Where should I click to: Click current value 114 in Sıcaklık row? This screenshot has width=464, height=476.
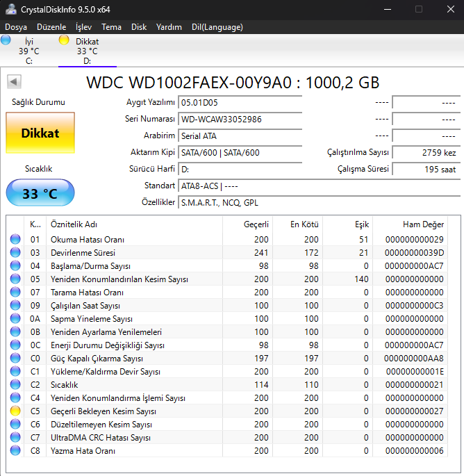click(x=261, y=385)
